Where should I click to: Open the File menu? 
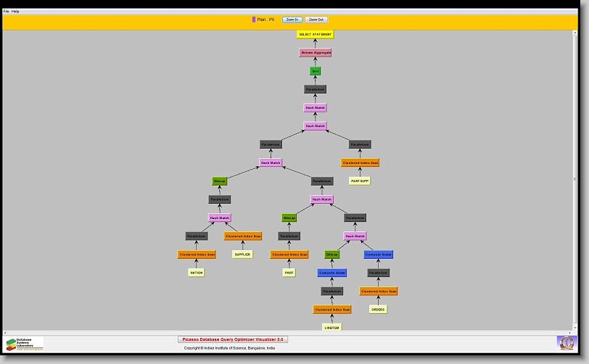coord(7,12)
